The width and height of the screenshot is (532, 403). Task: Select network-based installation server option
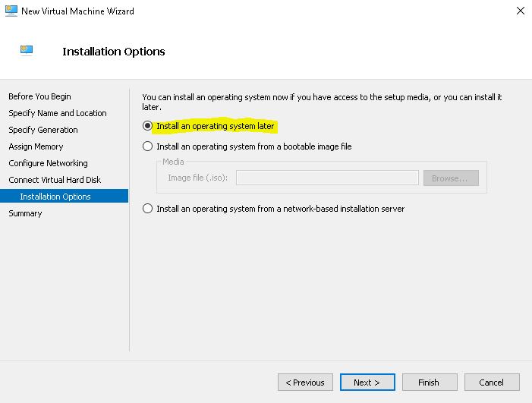148,209
